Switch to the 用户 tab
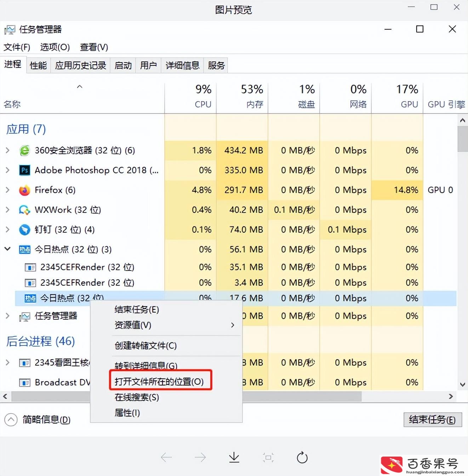This screenshot has height=476, width=468. click(148, 65)
